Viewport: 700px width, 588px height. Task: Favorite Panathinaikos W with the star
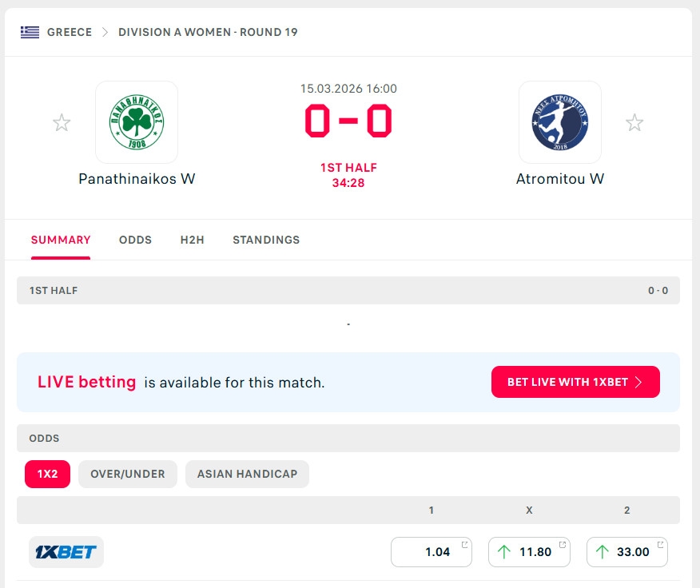[x=62, y=123]
